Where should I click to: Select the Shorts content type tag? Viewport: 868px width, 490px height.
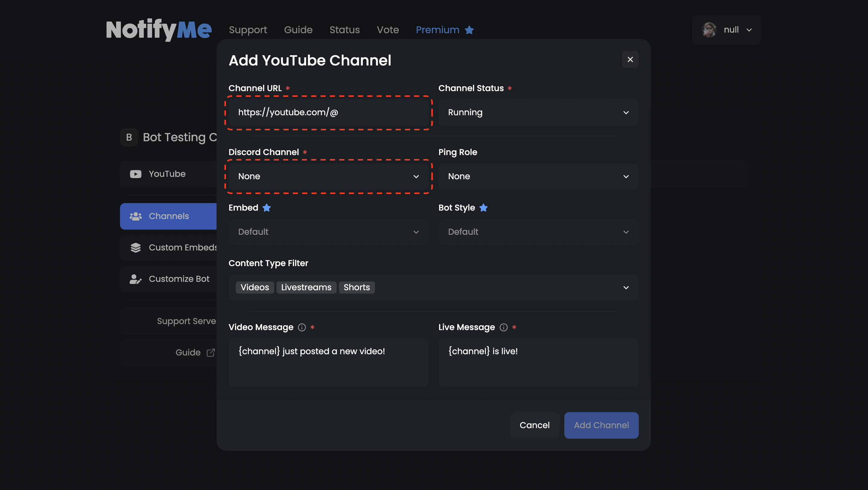click(x=356, y=288)
